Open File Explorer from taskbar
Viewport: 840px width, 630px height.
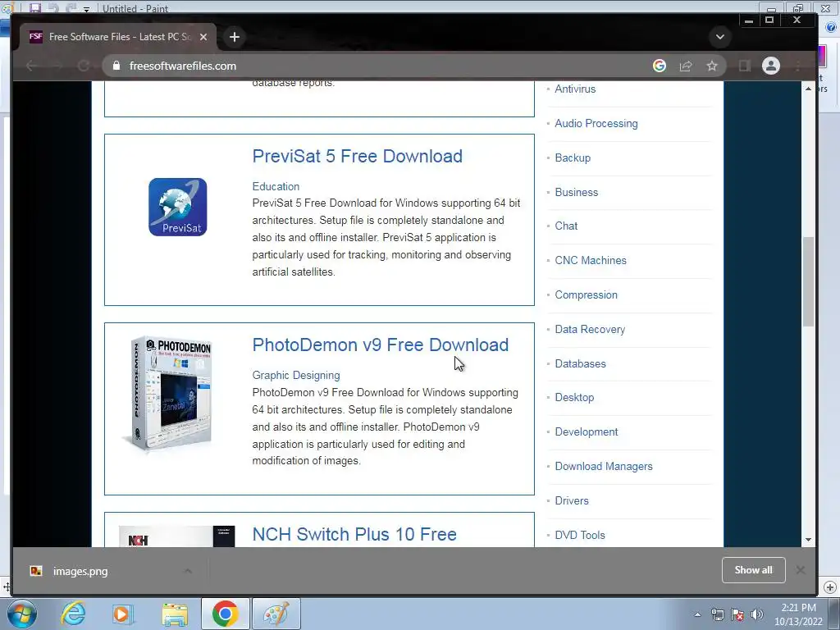click(x=175, y=614)
